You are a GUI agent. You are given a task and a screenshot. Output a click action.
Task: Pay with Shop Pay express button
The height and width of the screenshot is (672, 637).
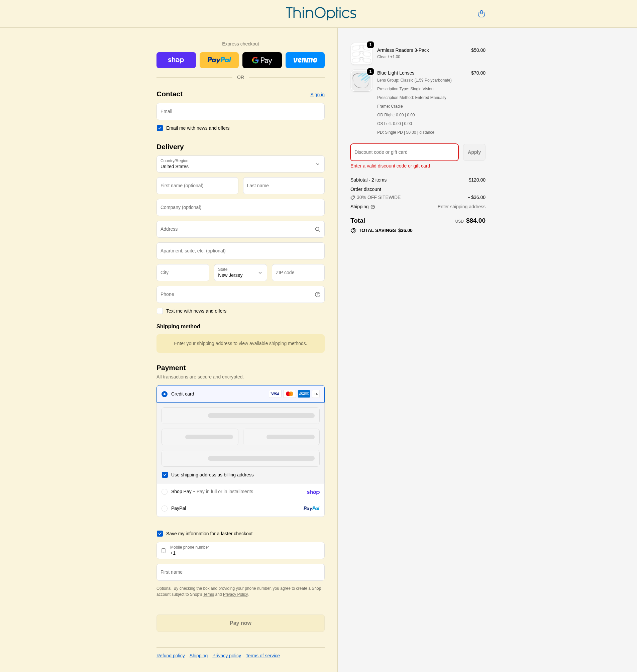click(176, 60)
